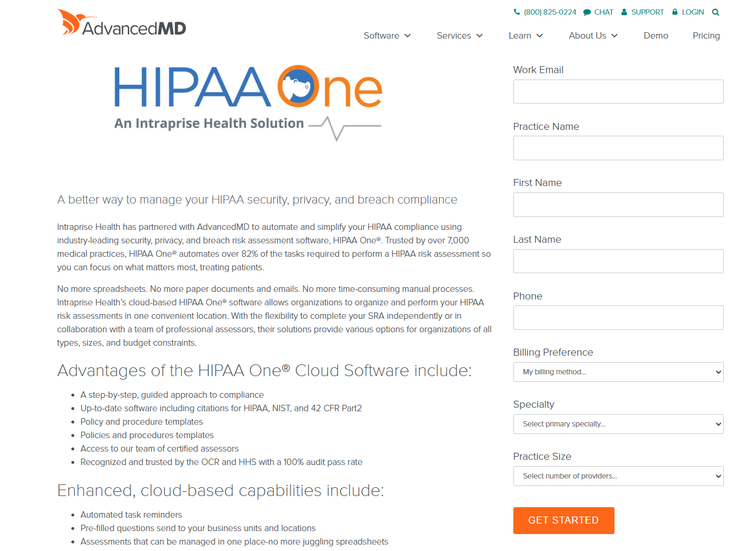Click the support person icon
This screenshot has width=756, height=551.
point(624,12)
